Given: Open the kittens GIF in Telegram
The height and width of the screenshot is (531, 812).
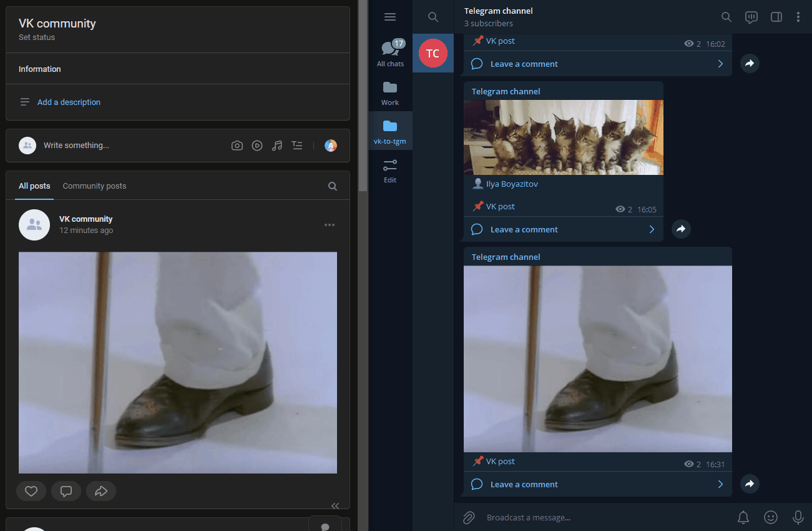Looking at the screenshot, I should (564, 137).
